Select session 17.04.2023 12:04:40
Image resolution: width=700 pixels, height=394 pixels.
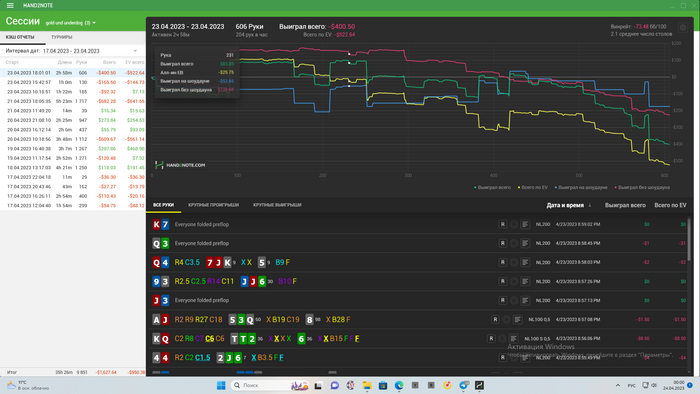pos(73,206)
